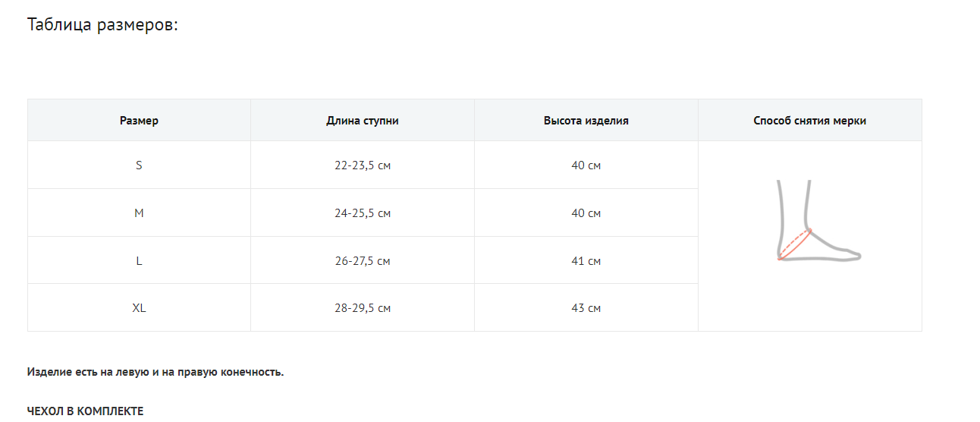The width and height of the screenshot is (980, 422).
Task: Click the left and right limb note text
Action: (155, 372)
